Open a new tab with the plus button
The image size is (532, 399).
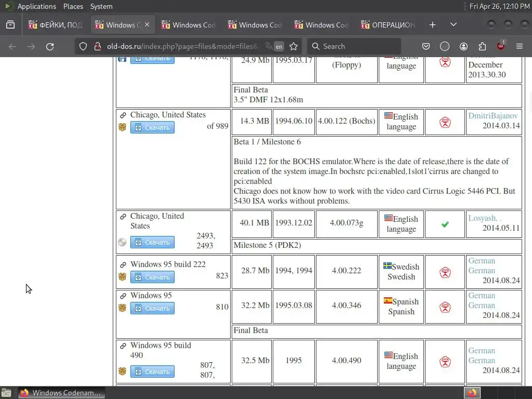pyautogui.click(x=432, y=25)
